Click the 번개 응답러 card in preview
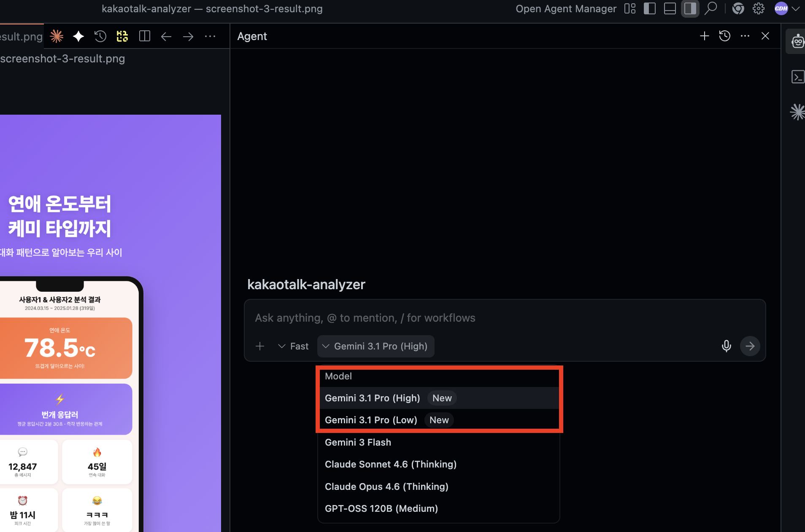Image resolution: width=805 pixels, height=532 pixels. [66, 409]
